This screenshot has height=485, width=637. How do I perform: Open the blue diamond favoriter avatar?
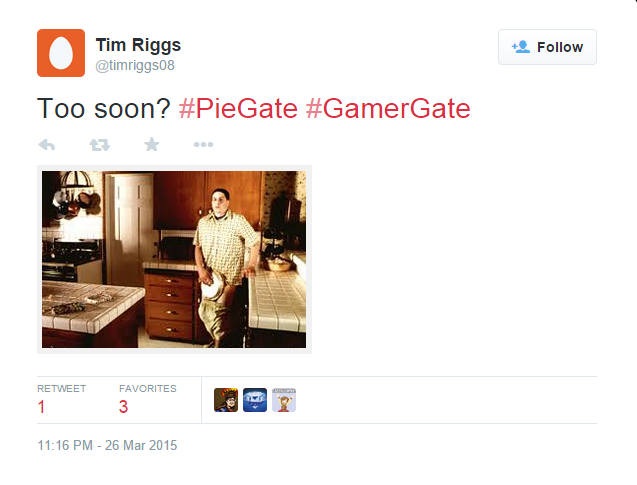pyautogui.click(x=255, y=400)
